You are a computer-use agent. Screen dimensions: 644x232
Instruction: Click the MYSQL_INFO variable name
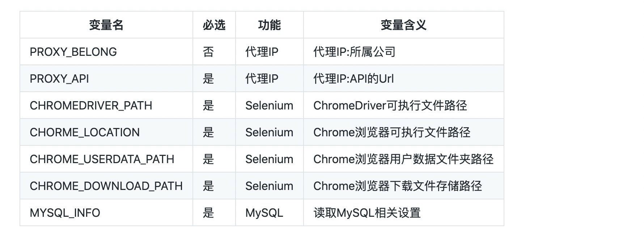pos(65,213)
